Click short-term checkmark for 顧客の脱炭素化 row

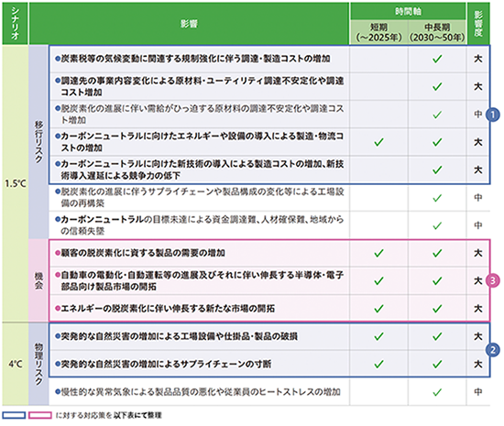point(379,253)
